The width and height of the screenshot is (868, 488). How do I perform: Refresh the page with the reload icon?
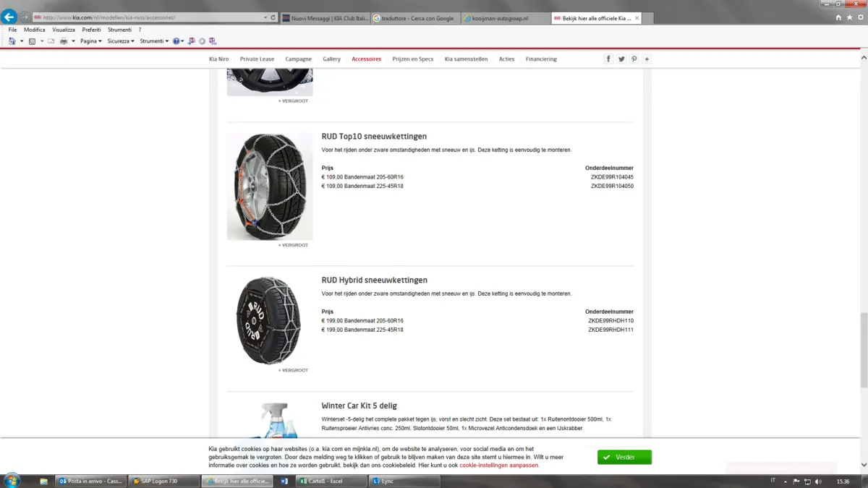pyautogui.click(x=273, y=17)
